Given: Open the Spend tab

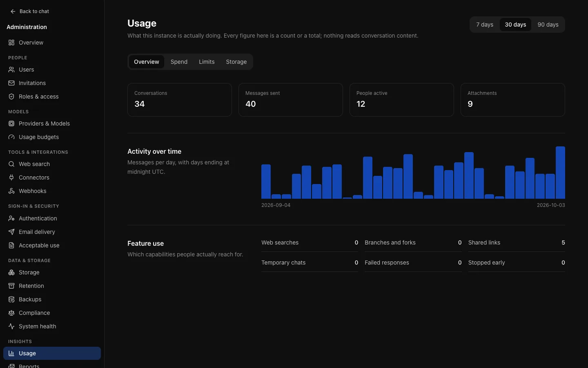Looking at the screenshot, I should point(179,62).
